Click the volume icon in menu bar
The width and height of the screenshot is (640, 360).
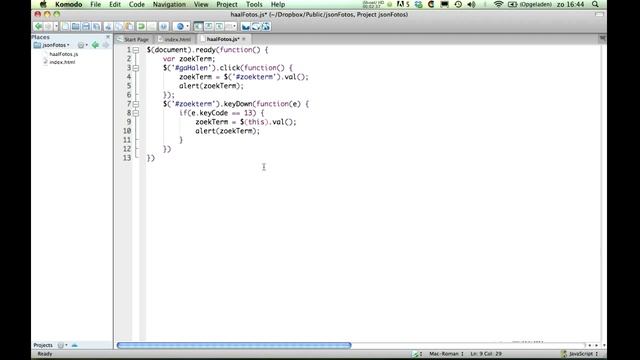[x=471, y=4]
